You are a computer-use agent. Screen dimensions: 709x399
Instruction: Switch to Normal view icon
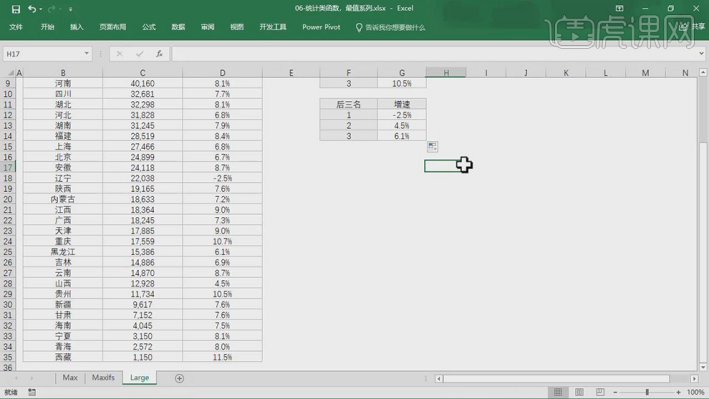[x=558, y=392]
